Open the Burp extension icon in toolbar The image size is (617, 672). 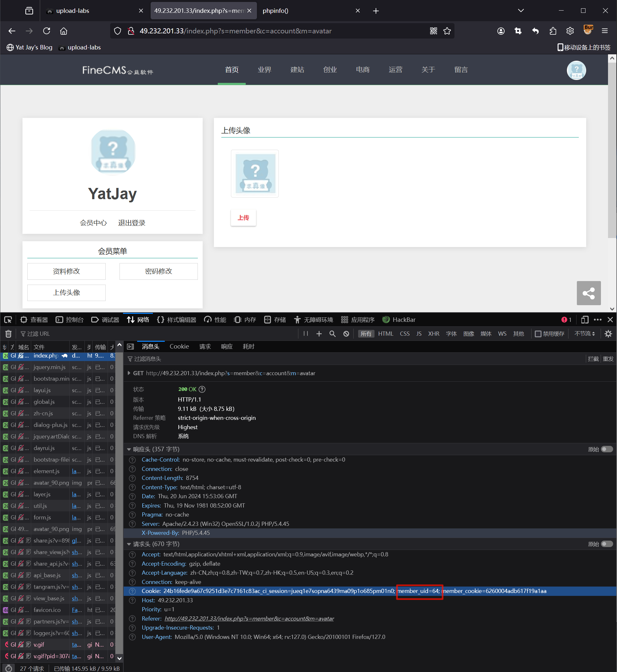click(588, 30)
